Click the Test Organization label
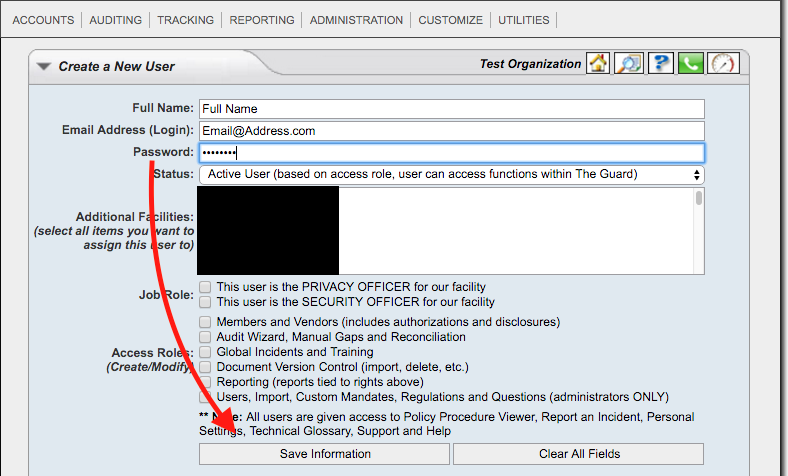This screenshot has width=788, height=476. (530, 64)
